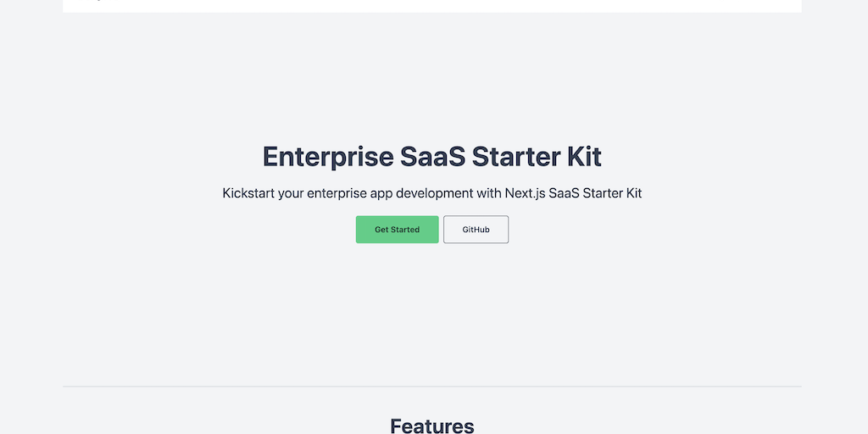Open the GitHub link button
The image size is (868, 434).
click(476, 230)
